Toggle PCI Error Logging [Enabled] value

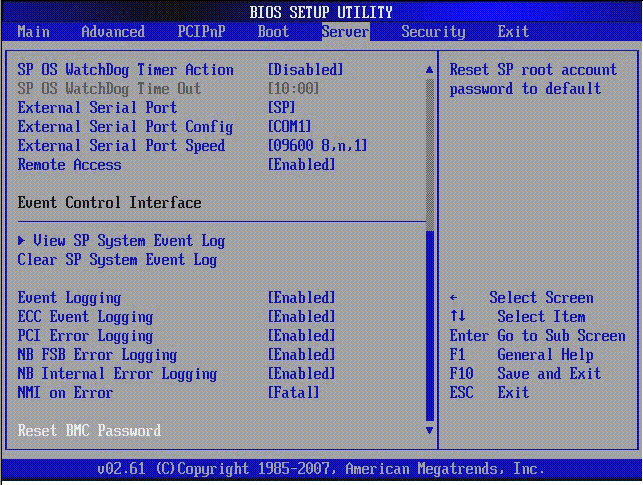click(x=301, y=336)
